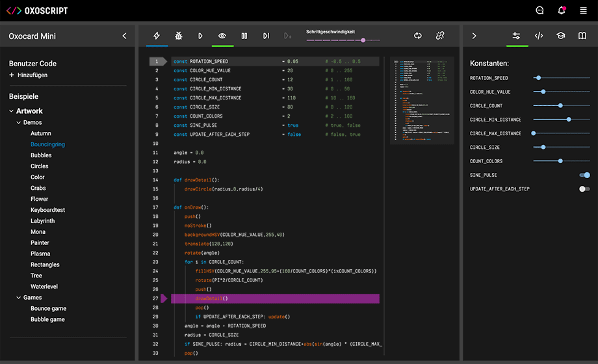598x364 pixels.
Task: Collapse the Games folder
Action: click(18, 298)
